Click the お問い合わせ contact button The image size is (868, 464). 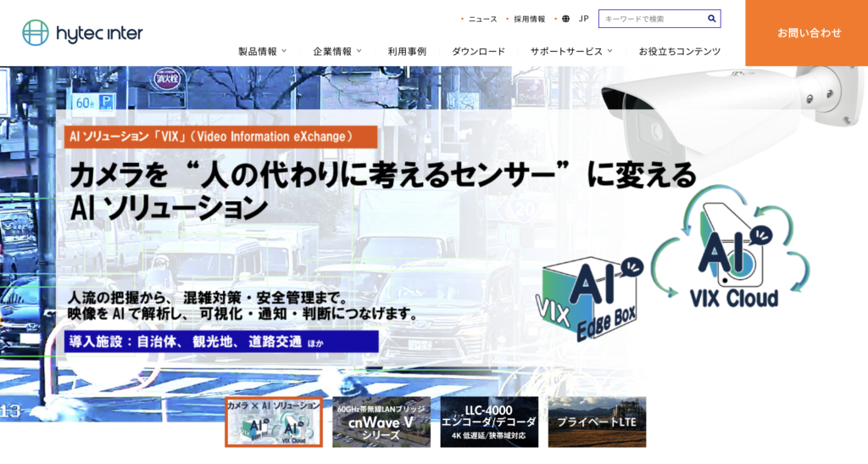point(808,33)
